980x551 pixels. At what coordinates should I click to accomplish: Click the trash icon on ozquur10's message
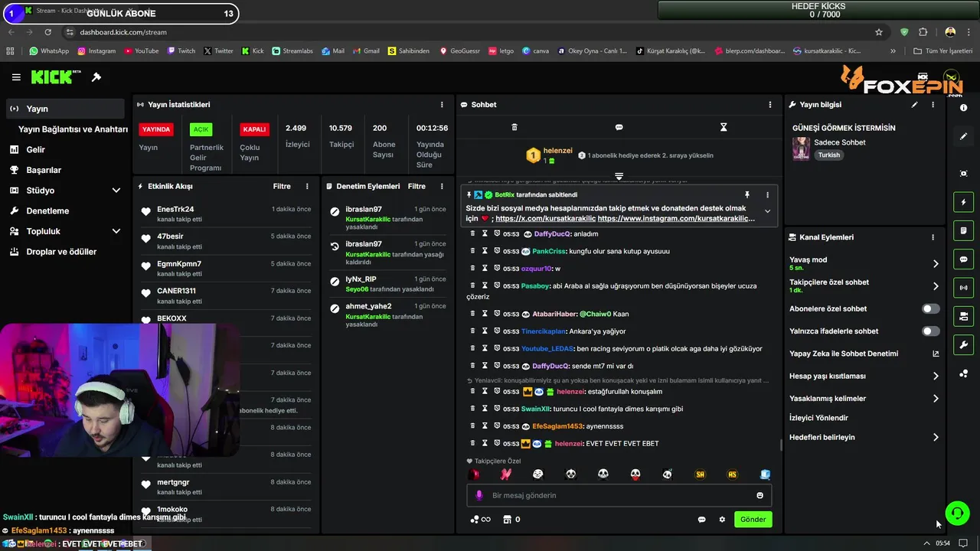point(472,269)
